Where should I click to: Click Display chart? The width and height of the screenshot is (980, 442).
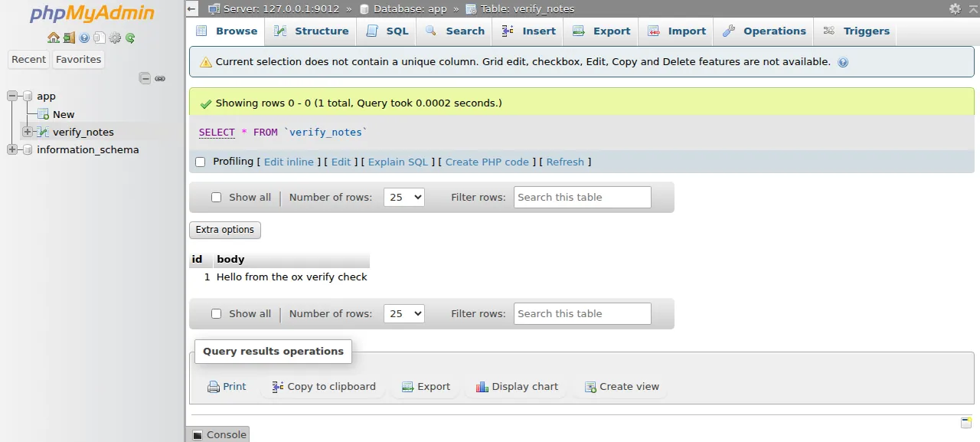pyautogui.click(x=517, y=387)
